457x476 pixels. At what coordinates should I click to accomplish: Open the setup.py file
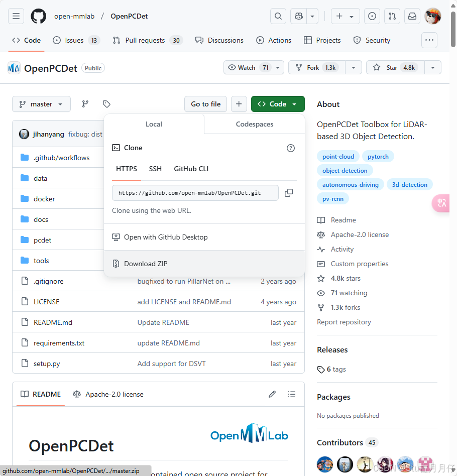pyautogui.click(x=47, y=364)
